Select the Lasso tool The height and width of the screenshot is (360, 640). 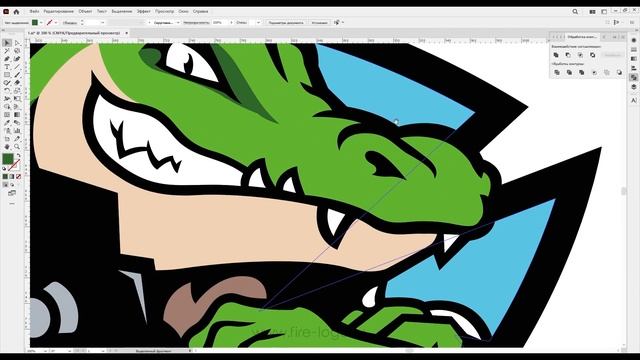click(x=17, y=51)
